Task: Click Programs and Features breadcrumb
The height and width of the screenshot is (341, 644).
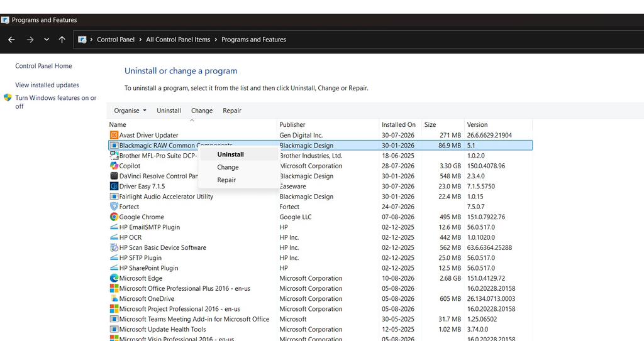Action: coord(254,40)
